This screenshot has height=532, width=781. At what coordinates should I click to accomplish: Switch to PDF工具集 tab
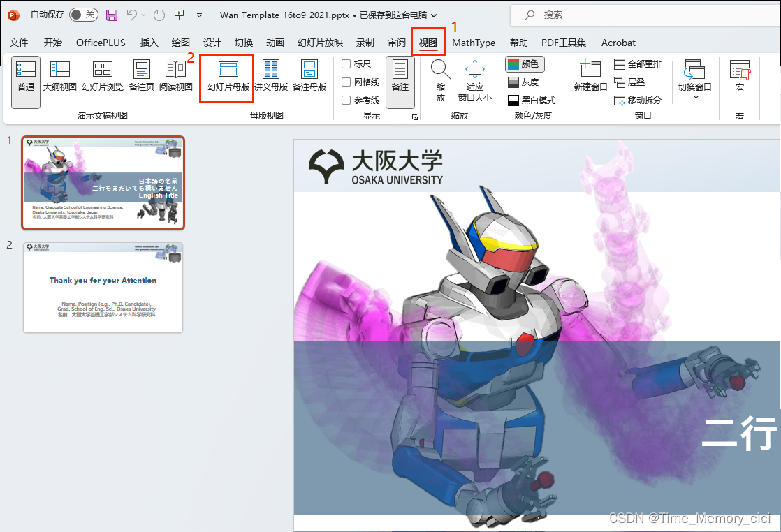click(x=564, y=43)
